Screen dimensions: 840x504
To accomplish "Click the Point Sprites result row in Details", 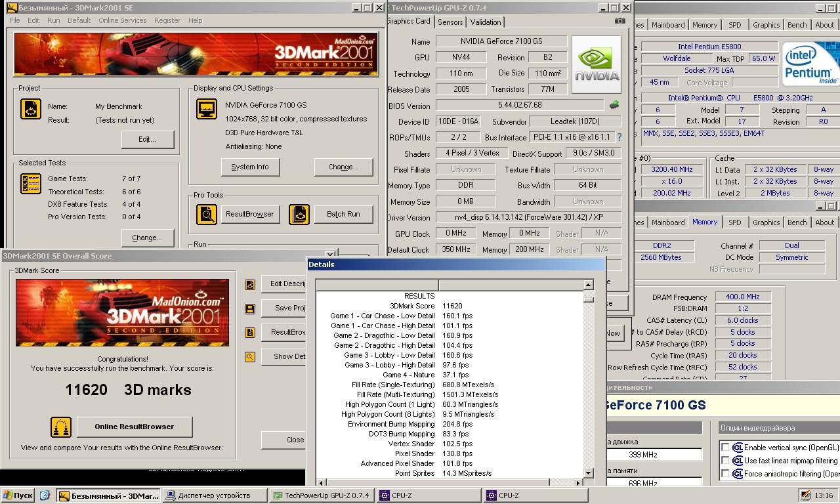I will 449,473.
